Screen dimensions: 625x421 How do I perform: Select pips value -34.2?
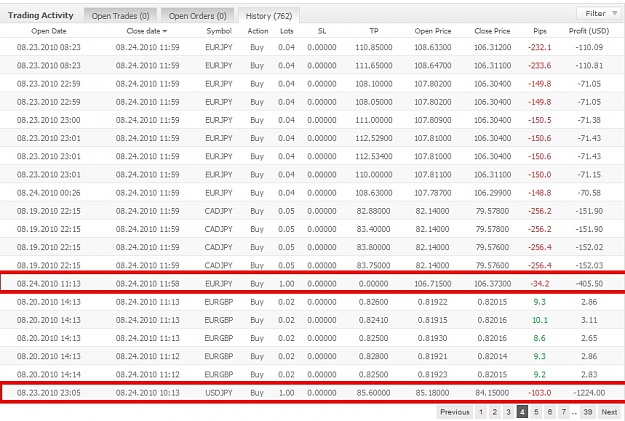point(540,283)
